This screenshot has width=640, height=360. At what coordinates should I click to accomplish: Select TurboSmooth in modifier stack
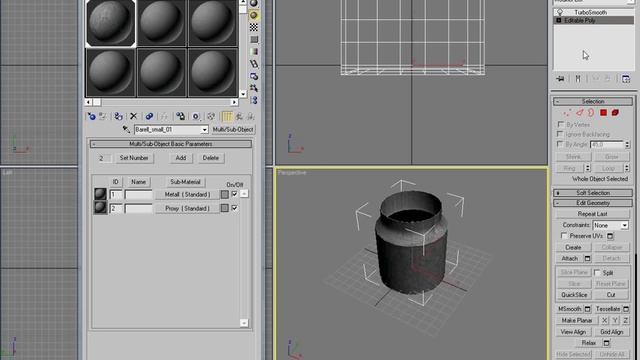(590, 13)
